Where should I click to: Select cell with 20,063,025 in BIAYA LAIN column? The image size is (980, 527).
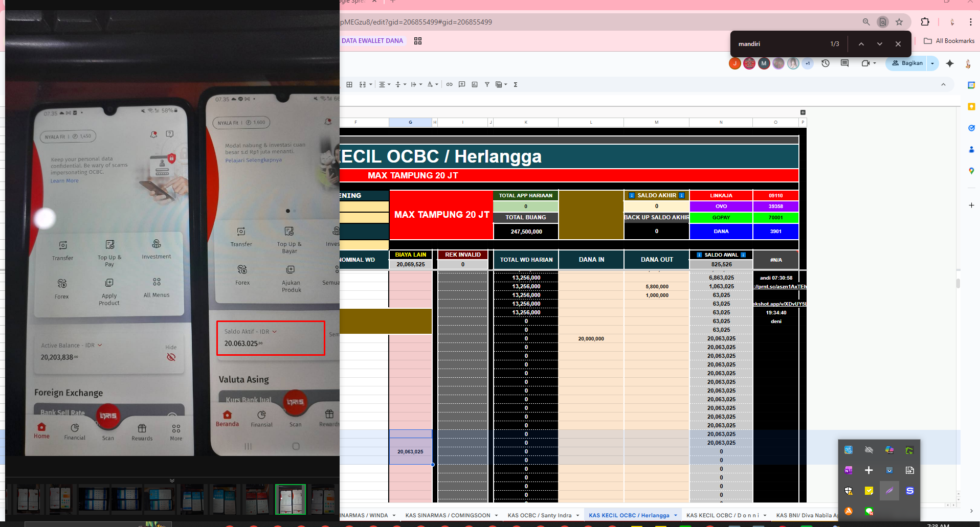pyautogui.click(x=411, y=452)
